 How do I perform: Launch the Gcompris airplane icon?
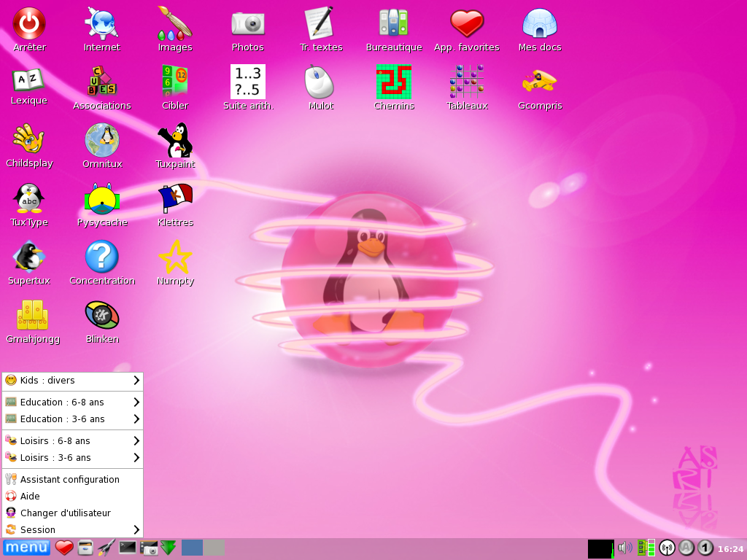tap(539, 81)
